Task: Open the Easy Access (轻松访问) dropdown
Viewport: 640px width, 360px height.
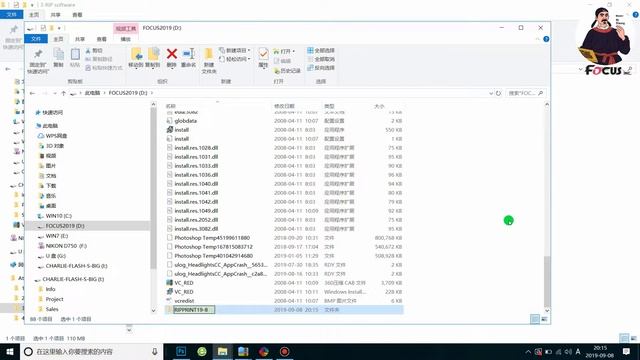Action: point(235,59)
